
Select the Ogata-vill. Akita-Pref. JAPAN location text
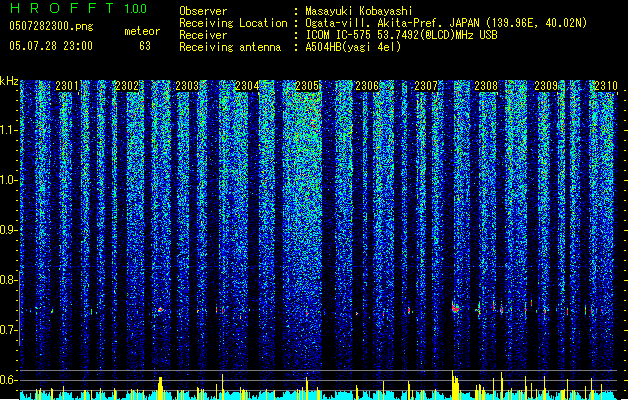point(446,23)
